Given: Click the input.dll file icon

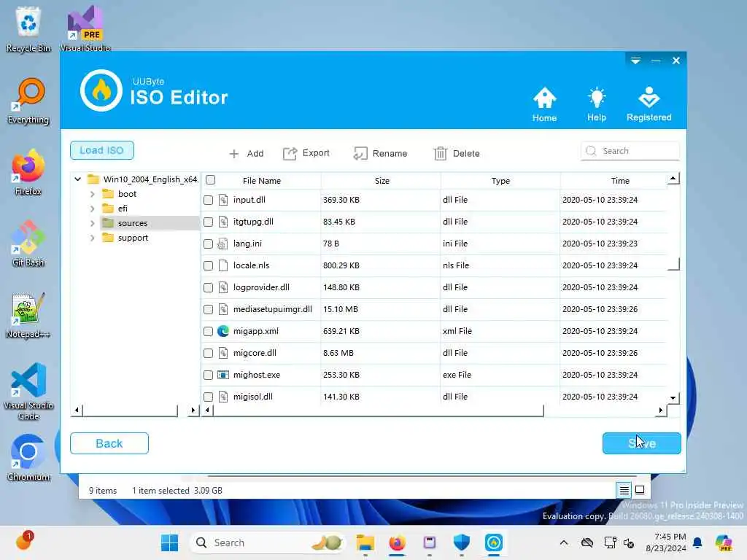Looking at the screenshot, I should click(x=223, y=200).
